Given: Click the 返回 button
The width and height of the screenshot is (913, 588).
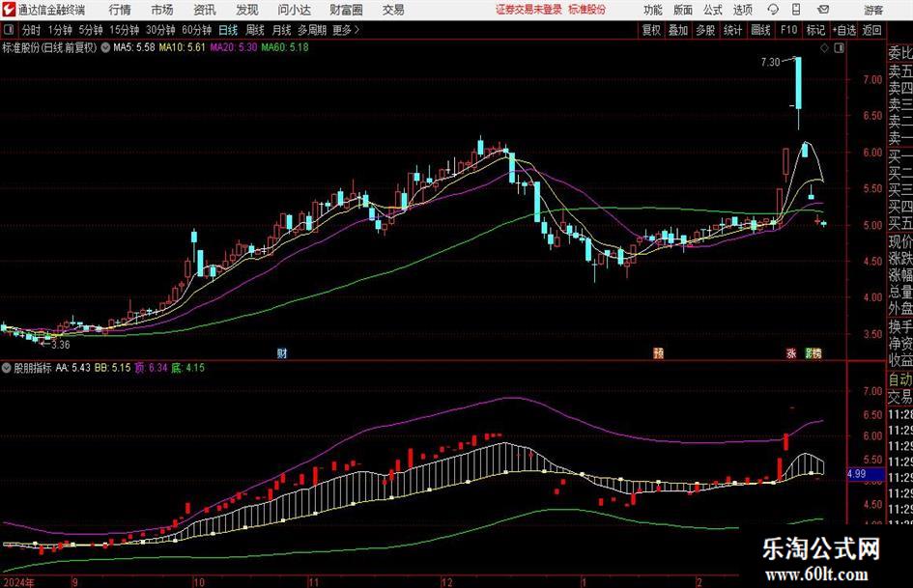Looking at the screenshot, I should pyautogui.click(x=871, y=30).
